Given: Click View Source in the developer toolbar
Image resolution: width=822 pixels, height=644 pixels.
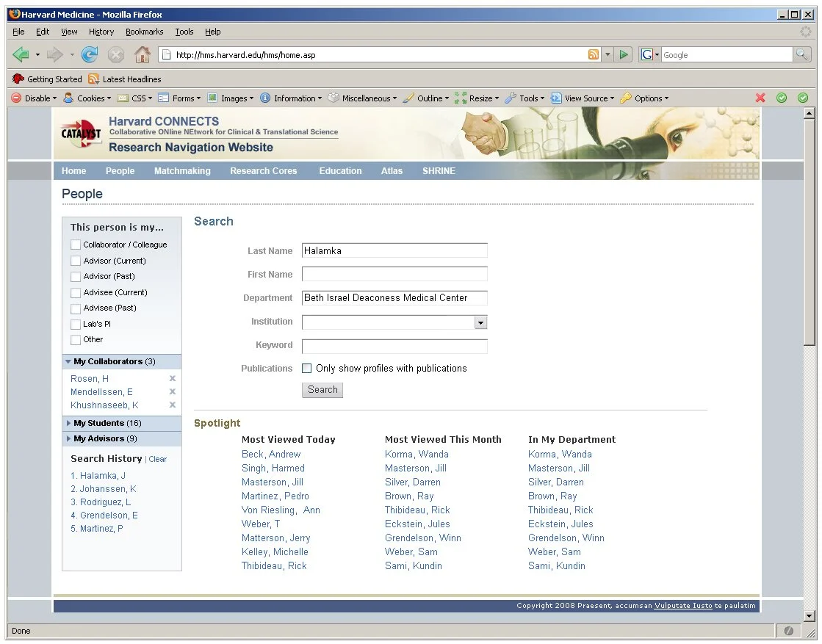Looking at the screenshot, I should tap(582, 98).
